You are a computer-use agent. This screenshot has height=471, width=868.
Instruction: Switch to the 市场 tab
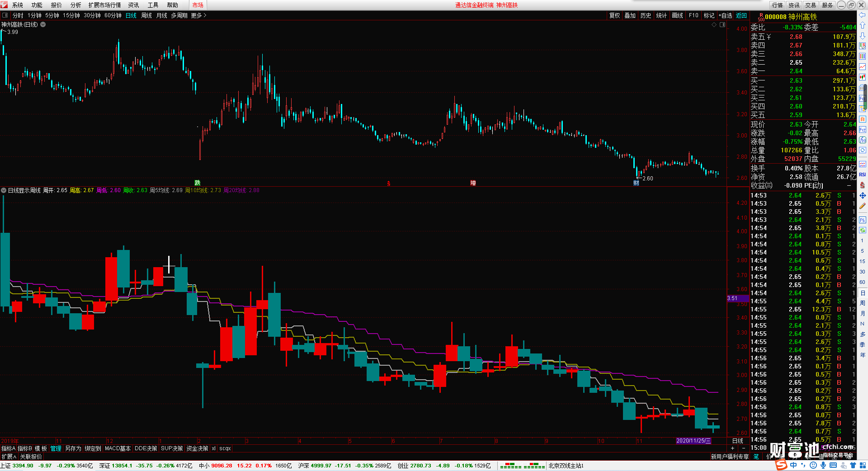tap(198, 5)
